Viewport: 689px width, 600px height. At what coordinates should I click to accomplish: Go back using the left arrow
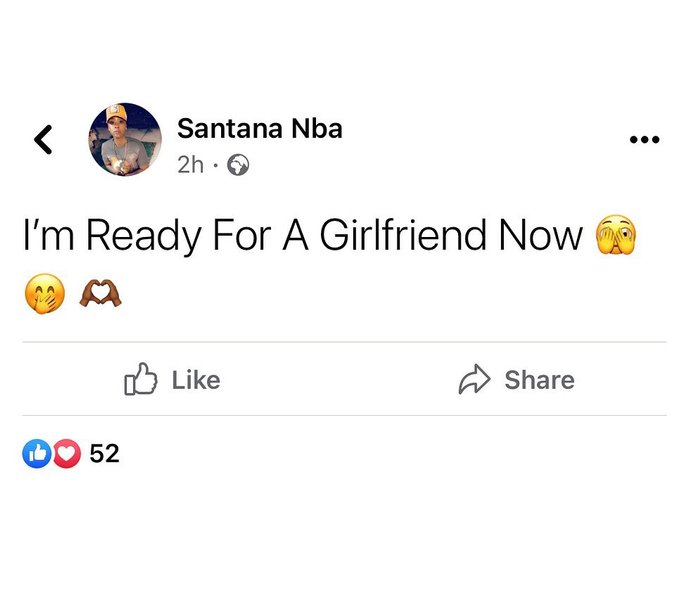pos(42,140)
